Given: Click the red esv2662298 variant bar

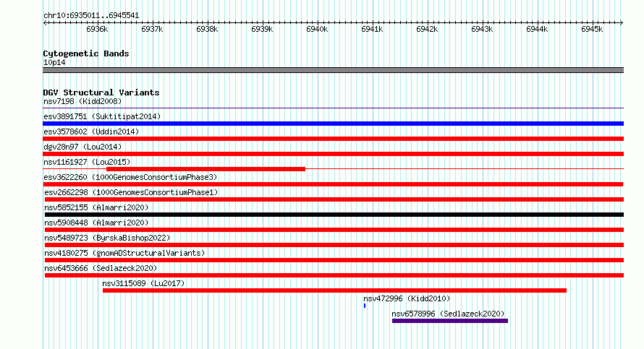Looking at the screenshot, I should (x=334, y=199).
